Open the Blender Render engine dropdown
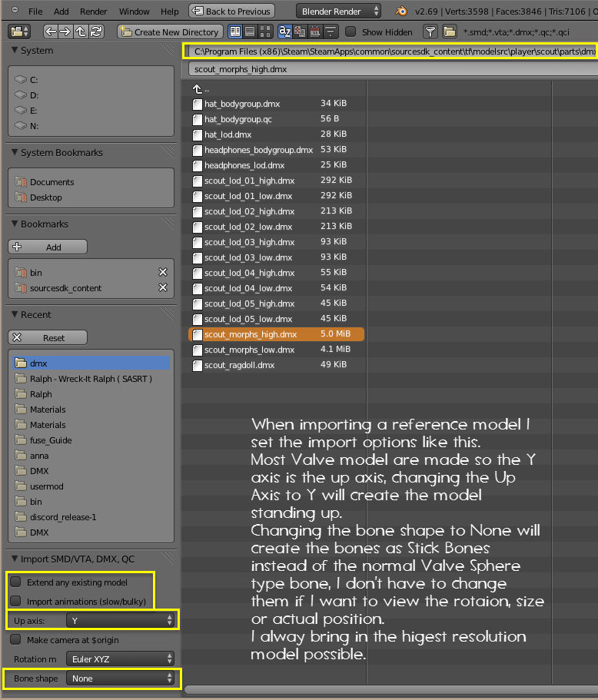Image resolution: width=598 pixels, height=700 pixels. [339, 12]
